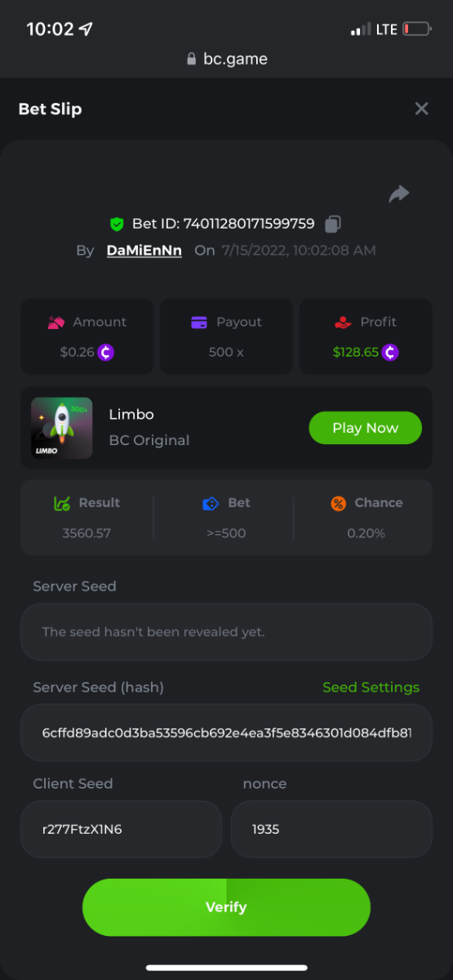The height and width of the screenshot is (980, 453).
Task: Click the Play Now button
Action: 366,428
